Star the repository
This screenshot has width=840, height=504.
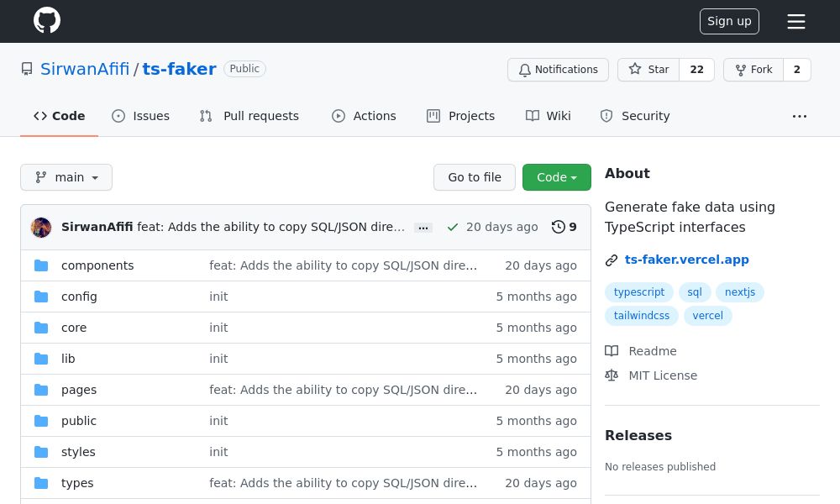tap(648, 70)
